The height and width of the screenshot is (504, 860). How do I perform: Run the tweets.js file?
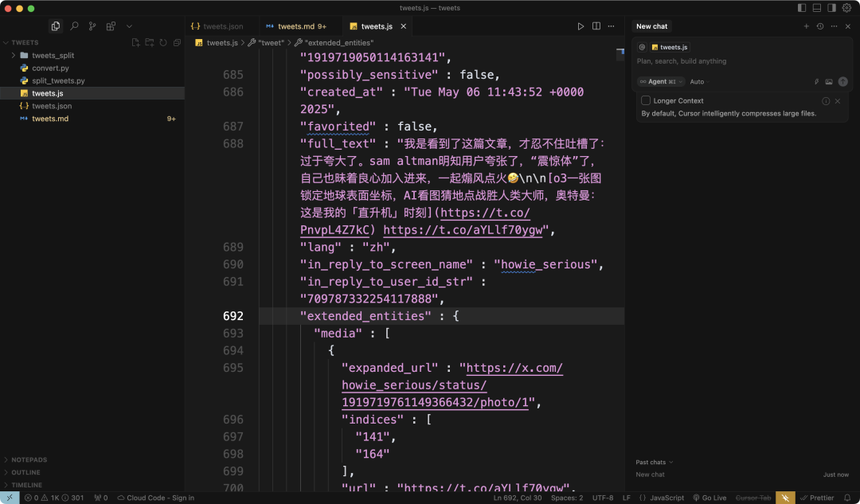coord(580,26)
